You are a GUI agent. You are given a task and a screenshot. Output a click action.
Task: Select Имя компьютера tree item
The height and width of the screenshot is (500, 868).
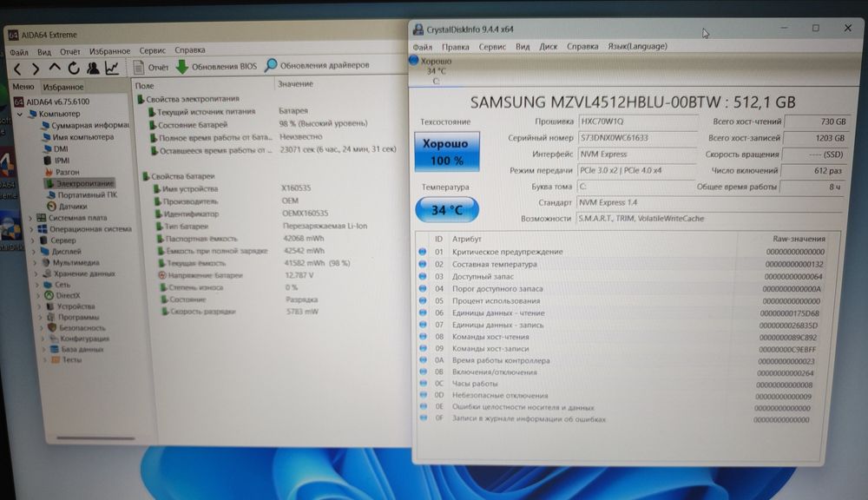[x=78, y=137]
